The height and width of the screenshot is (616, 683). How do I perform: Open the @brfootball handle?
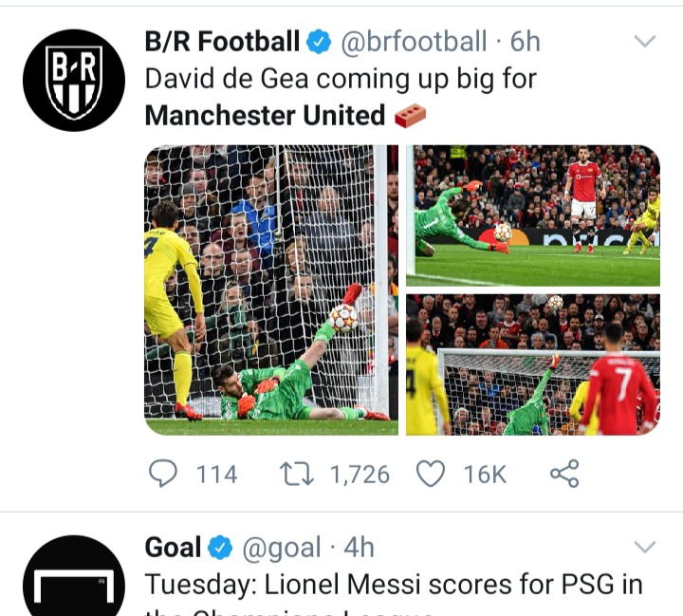414,42
